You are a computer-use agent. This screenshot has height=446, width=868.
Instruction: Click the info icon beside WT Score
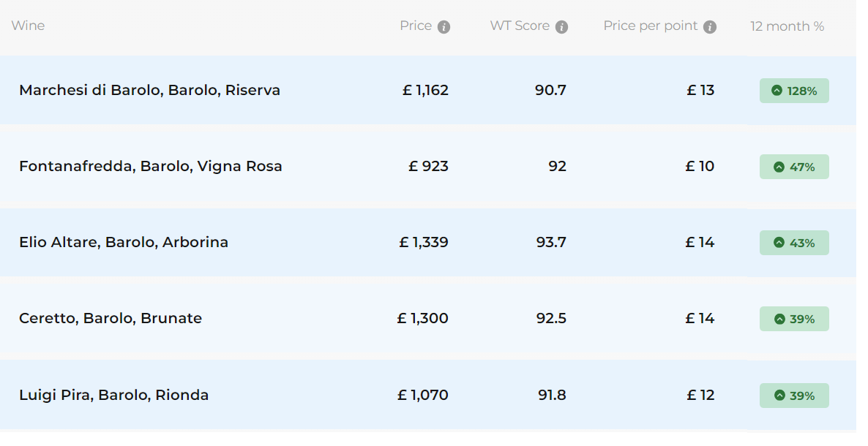561,27
